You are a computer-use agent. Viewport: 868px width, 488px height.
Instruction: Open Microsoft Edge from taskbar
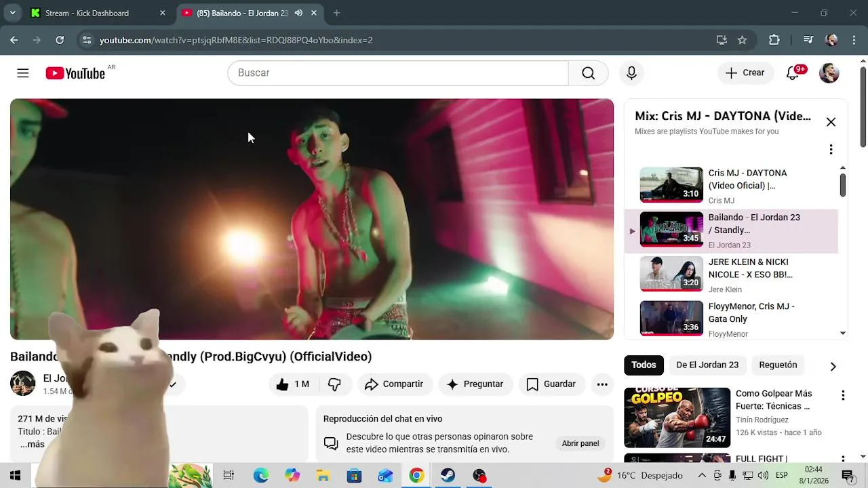[x=261, y=476]
